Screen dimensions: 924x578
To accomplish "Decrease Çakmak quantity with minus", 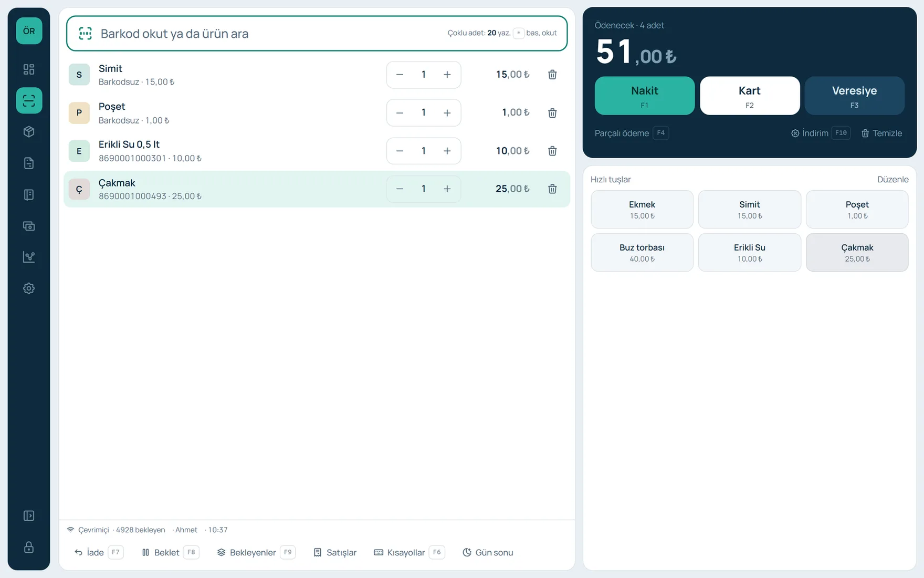I will (x=400, y=189).
